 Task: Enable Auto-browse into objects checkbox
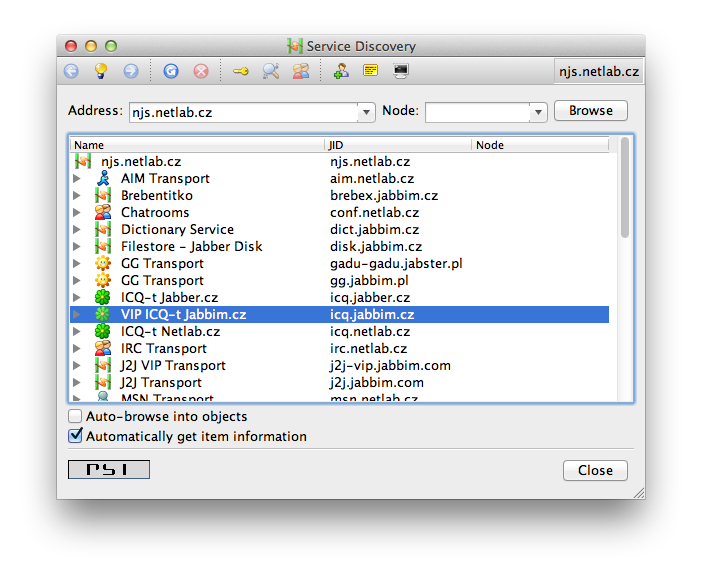pos(75,416)
